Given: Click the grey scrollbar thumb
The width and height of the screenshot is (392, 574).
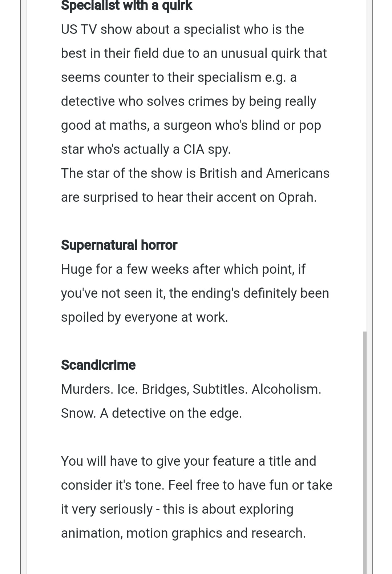Looking at the screenshot, I should pyautogui.click(x=365, y=451).
